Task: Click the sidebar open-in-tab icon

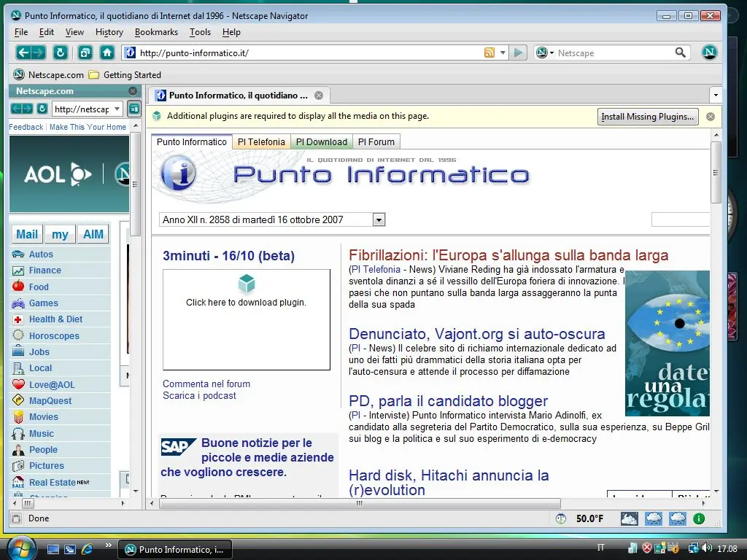Action: click(x=134, y=109)
